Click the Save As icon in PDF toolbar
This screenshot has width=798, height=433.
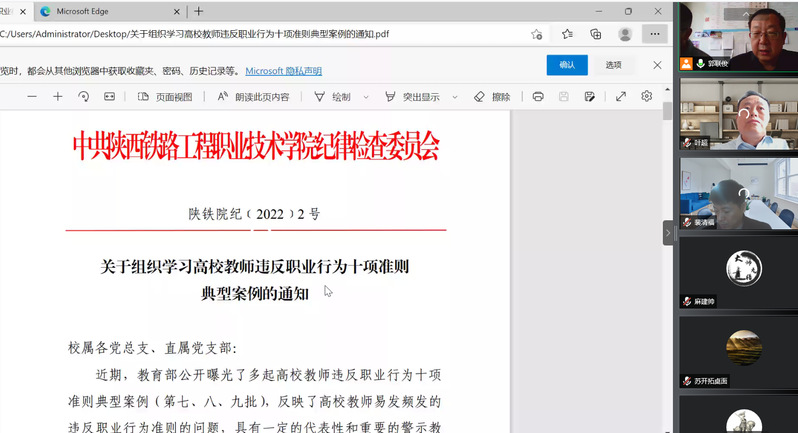coord(590,97)
